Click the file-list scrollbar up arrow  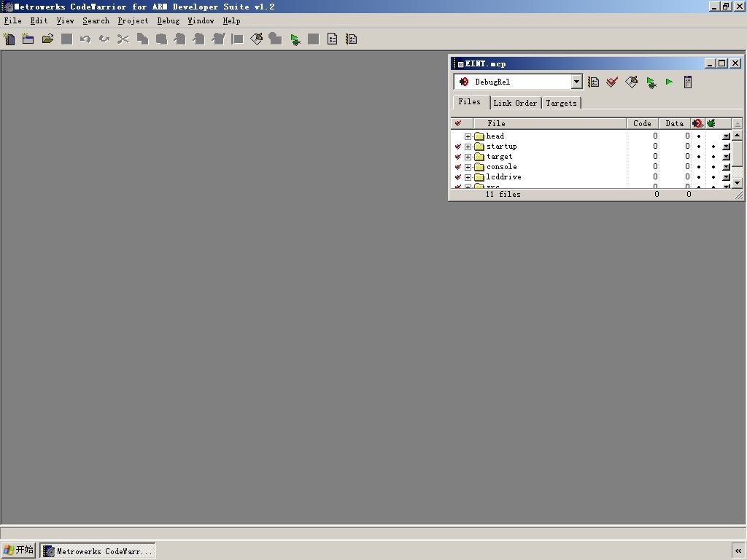click(x=737, y=136)
